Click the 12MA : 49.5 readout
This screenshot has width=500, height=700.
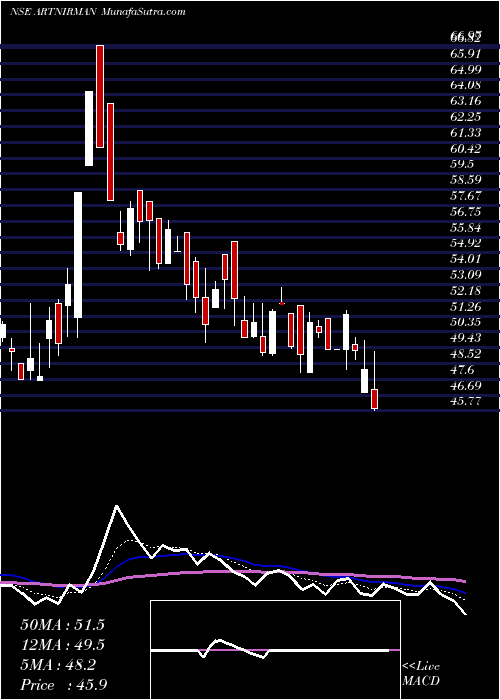click(62, 645)
